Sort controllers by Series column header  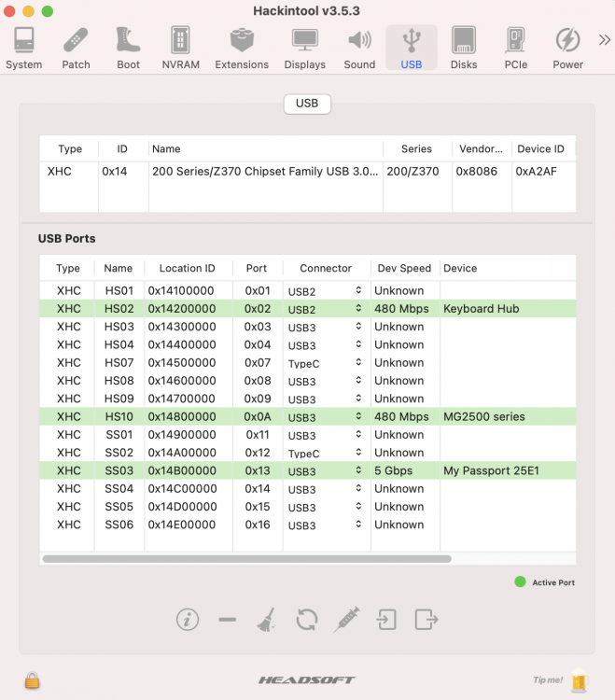point(416,149)
